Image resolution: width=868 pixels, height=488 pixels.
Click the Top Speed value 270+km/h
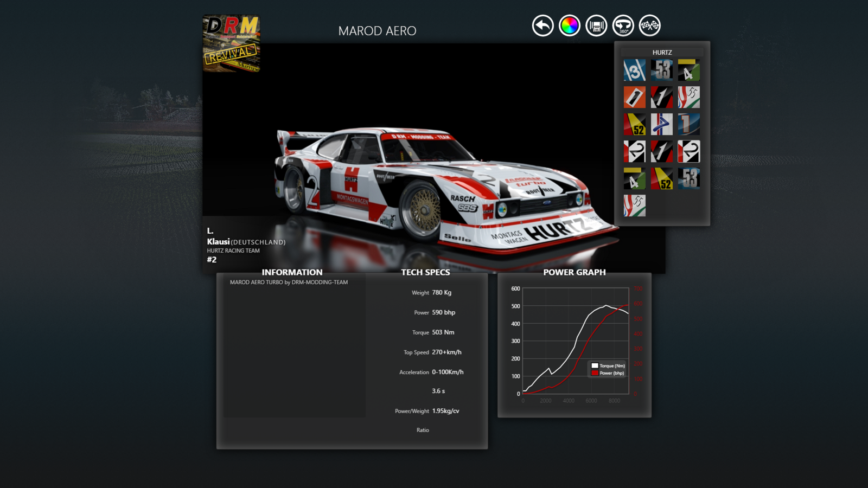[446, 352]
